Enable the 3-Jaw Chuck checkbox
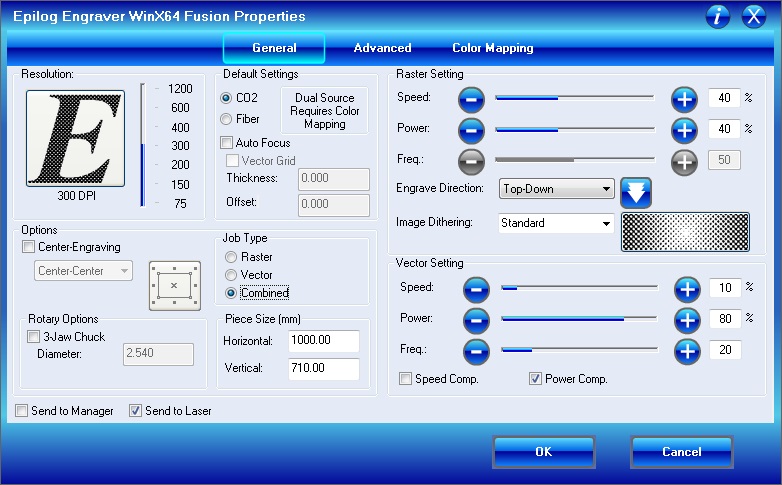The width and height of the screenshot is (782, 485). (33, 337)
